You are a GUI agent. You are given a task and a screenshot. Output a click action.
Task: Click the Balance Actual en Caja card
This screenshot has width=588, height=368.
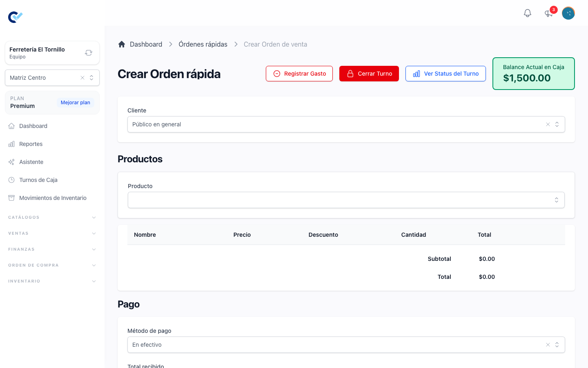[534, 74]
